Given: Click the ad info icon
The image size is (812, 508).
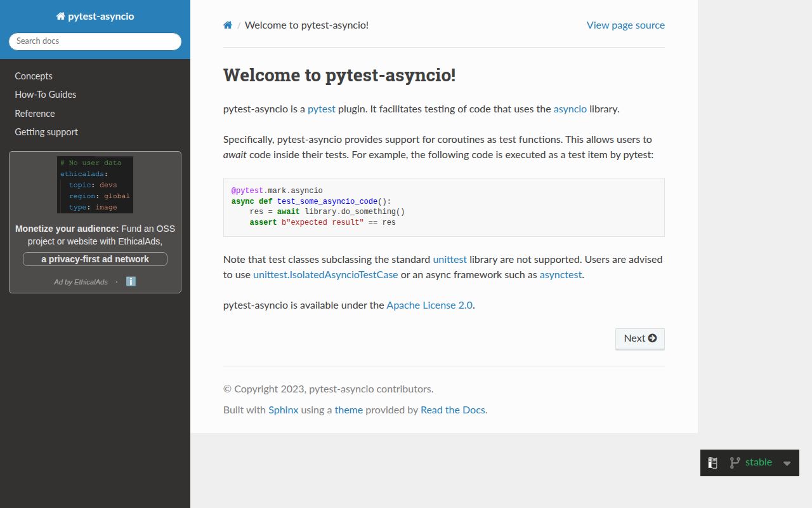Looking at the screenshot, I should click(131, 281).
